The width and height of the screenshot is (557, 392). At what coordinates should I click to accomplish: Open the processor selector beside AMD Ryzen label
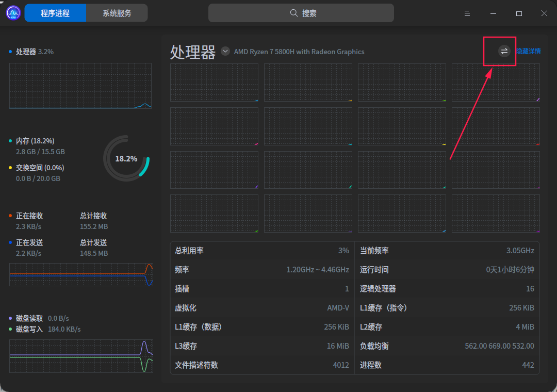[x=225, y=51]
